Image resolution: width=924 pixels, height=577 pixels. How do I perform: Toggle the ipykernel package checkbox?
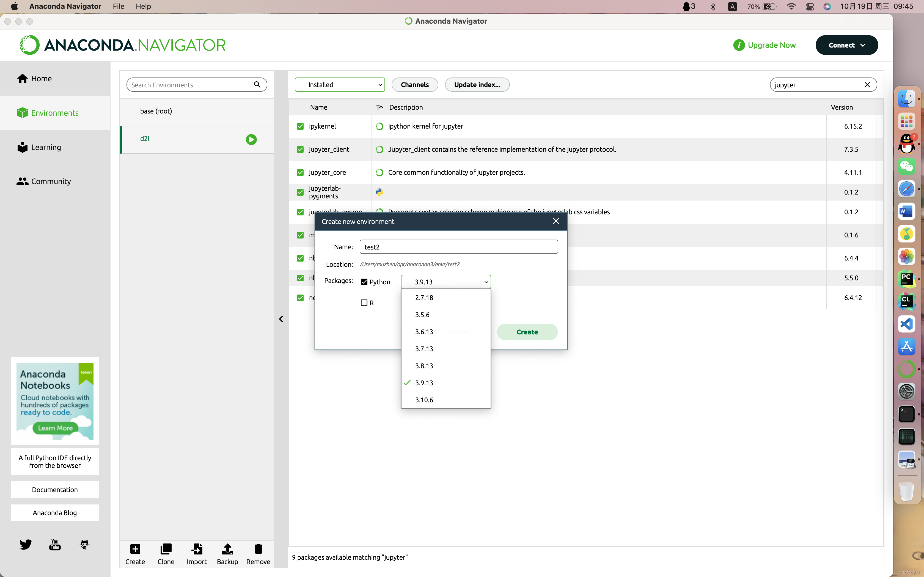[x=300, y=126]
